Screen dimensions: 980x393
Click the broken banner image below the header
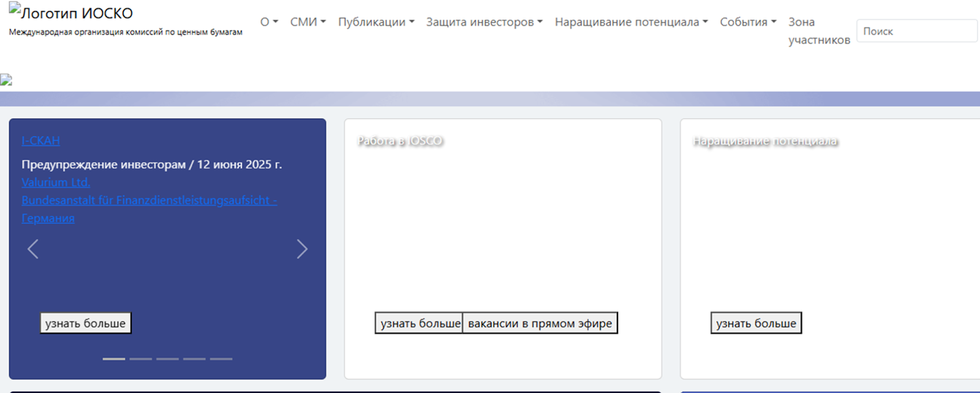coord(6,80)
